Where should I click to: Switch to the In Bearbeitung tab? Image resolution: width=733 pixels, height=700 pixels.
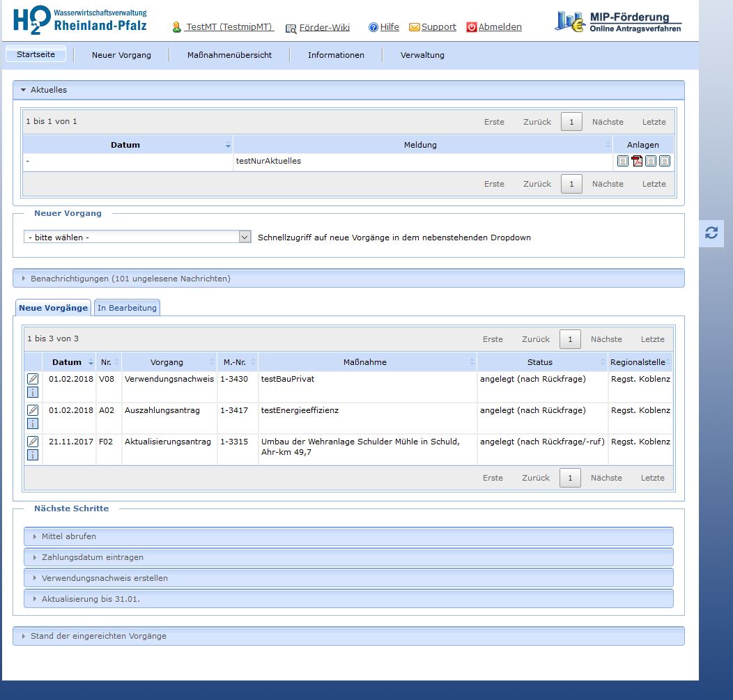(x=127, y=308)
